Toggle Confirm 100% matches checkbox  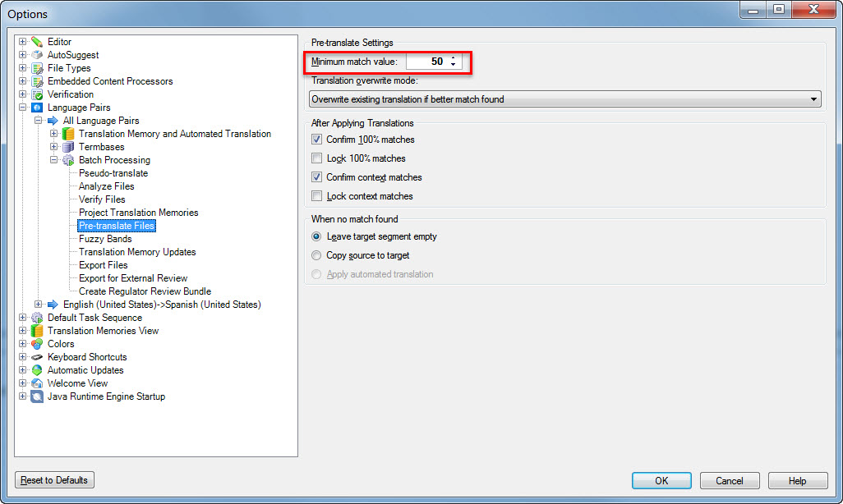(316, 140)
